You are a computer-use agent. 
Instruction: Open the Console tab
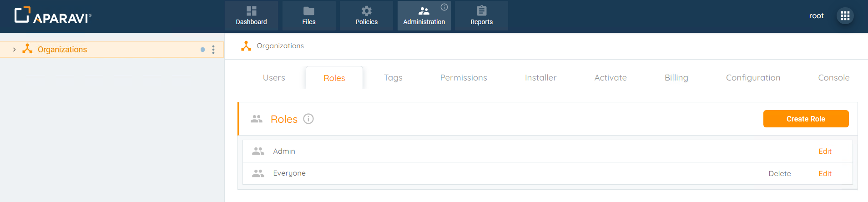click(833, 78)
